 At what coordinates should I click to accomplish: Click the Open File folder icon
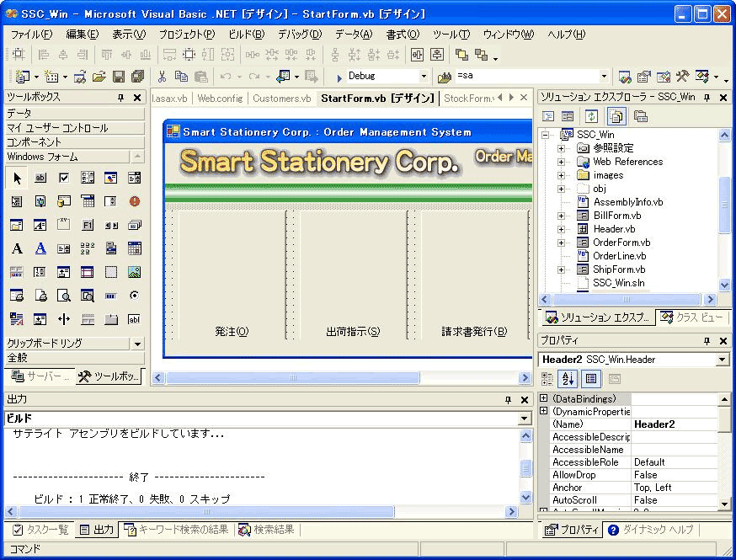pyautogui.click(x=99, y=77)
